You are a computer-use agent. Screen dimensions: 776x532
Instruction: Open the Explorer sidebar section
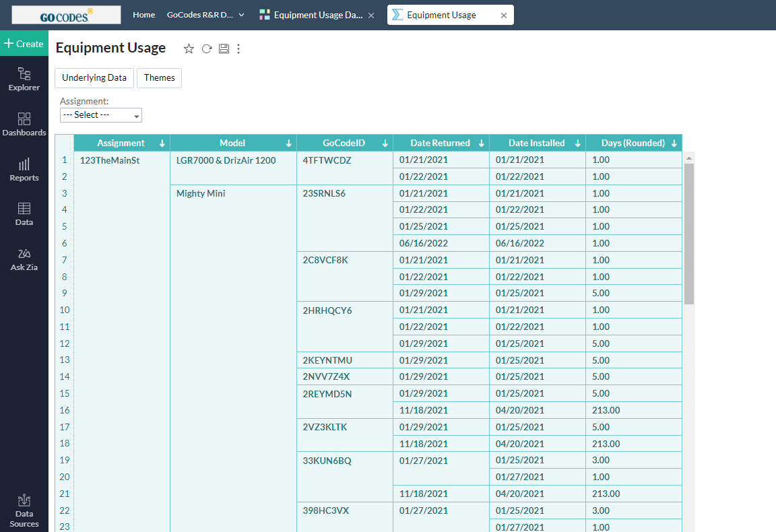coord(24,79)
